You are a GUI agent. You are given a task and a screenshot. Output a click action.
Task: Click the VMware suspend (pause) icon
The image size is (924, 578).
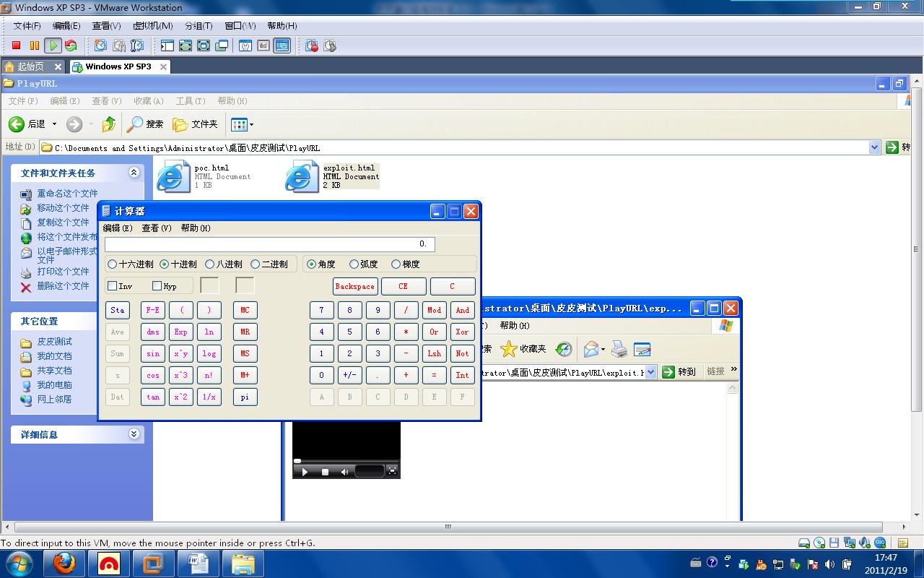click(35, 46)
